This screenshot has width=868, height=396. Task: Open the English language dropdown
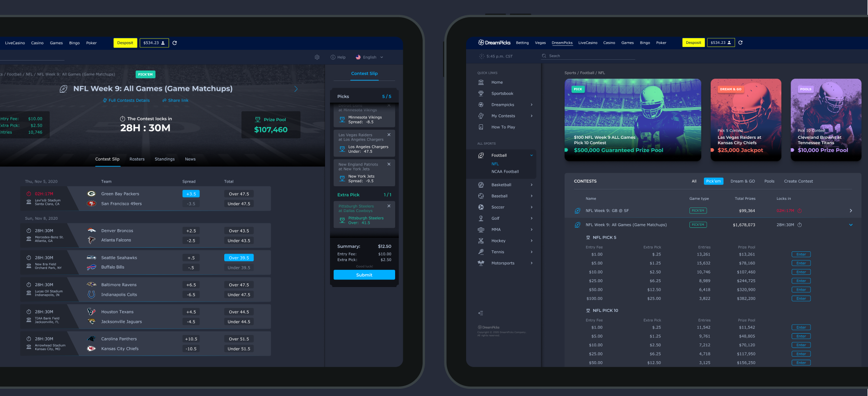point(369,57)
